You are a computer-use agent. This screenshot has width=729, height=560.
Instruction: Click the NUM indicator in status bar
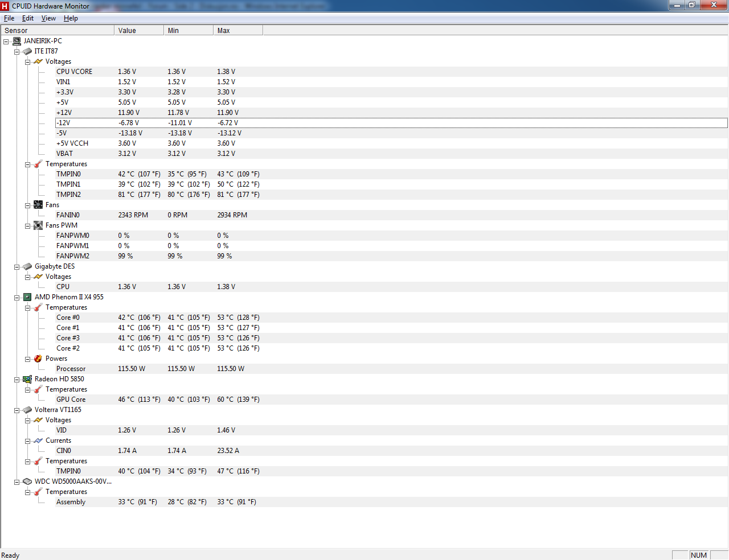699,555
